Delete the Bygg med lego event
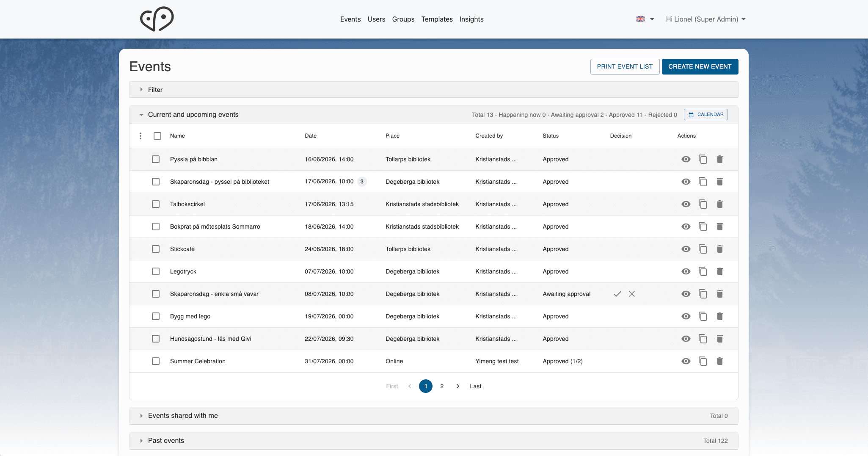Screen dimensions: 868x456 [x=719, y=316]
